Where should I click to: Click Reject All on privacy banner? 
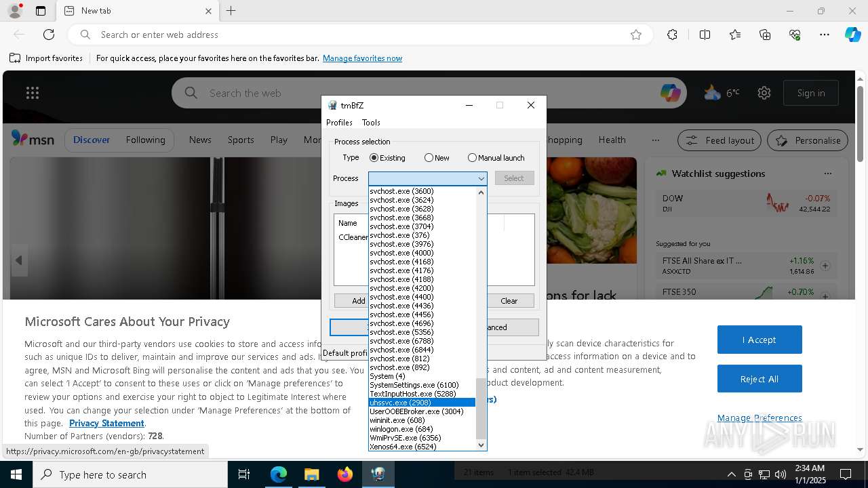pos(759,379)
